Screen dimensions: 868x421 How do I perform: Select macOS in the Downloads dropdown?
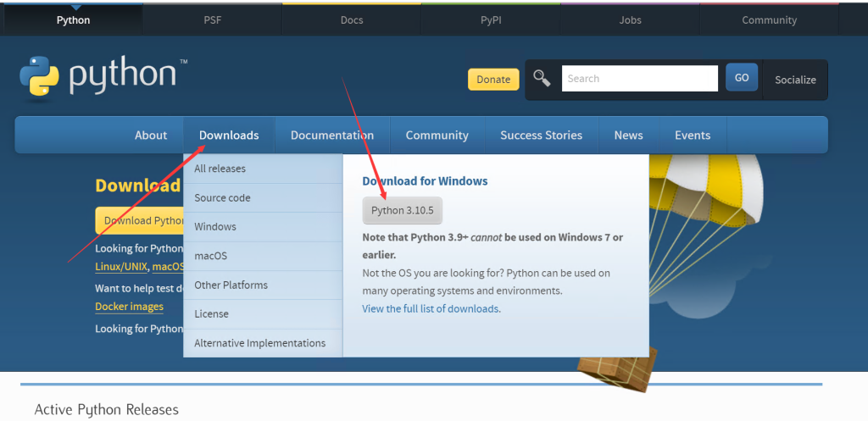tap(263, 256)
